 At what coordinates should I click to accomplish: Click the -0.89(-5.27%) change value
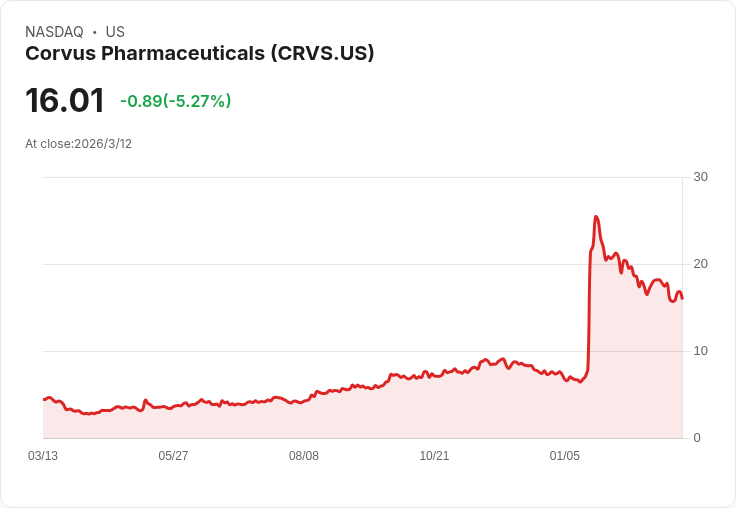click(x=176, y=101)
